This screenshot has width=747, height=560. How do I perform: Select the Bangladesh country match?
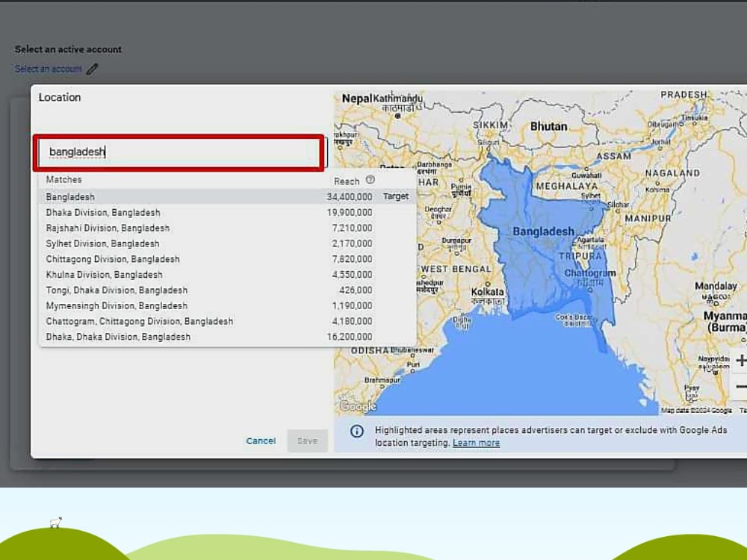click(x=227, y=196)
